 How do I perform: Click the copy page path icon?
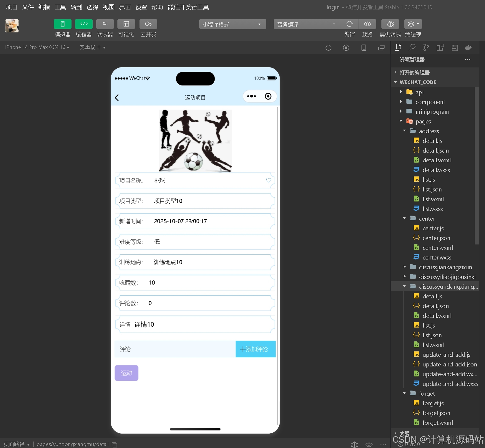coord(115,444)
